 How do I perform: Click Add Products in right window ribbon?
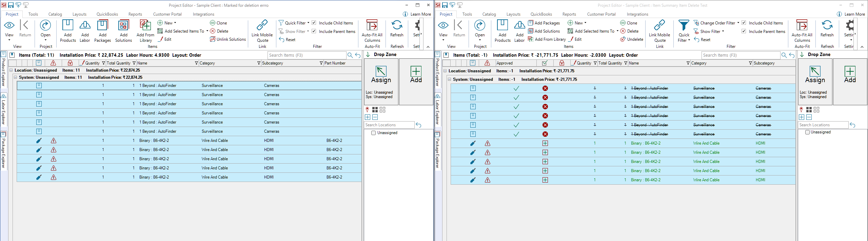tap(502, 31)
